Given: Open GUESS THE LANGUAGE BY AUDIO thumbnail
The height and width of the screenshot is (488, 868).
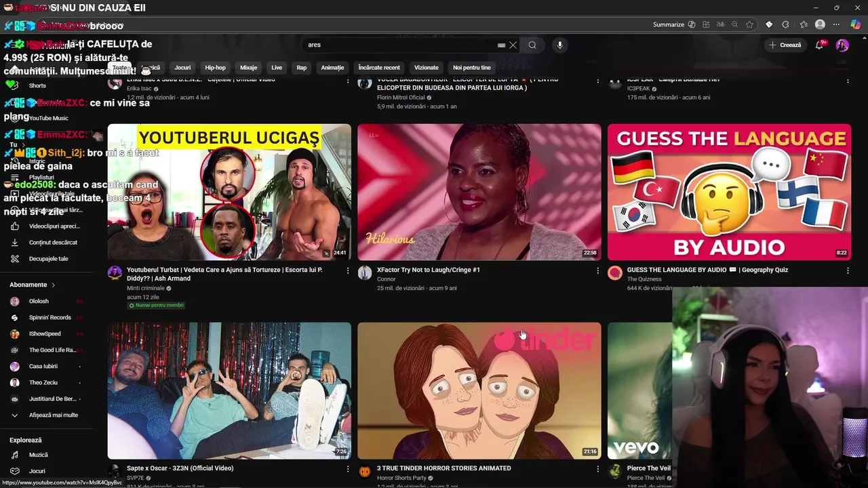Looking at the screenshot, I should coord(729,192).
